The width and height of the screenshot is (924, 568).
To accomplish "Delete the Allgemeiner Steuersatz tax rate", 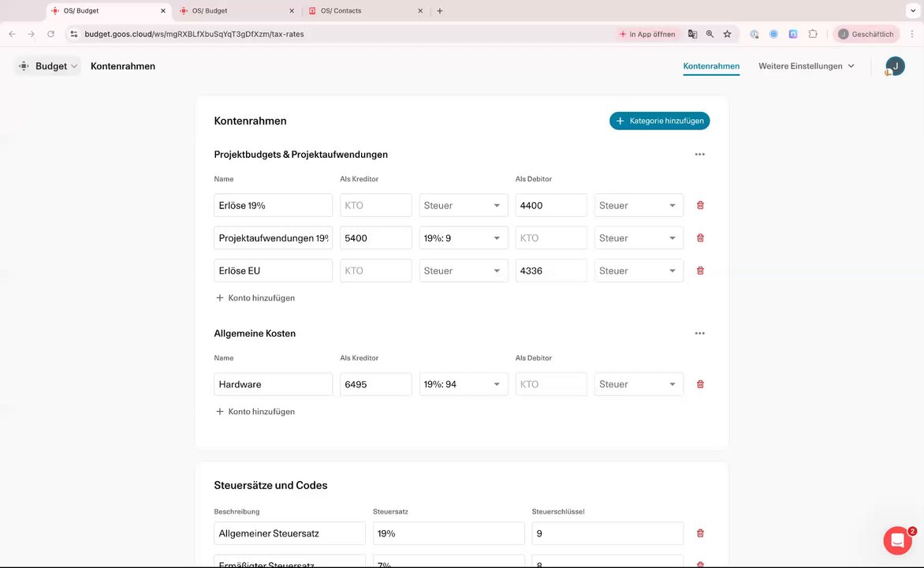I will (700, 533).
